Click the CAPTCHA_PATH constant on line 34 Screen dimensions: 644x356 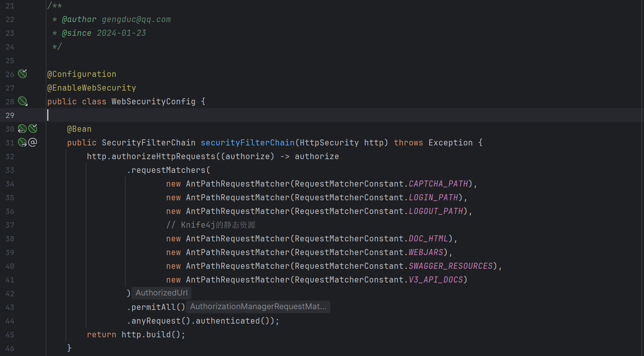tap(438, 184)
